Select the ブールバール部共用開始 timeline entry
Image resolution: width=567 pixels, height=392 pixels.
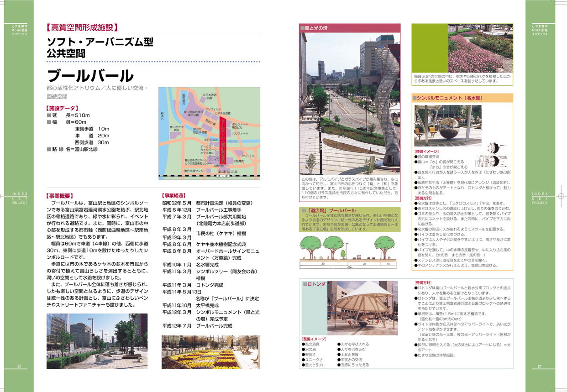(x=221, y=217)
